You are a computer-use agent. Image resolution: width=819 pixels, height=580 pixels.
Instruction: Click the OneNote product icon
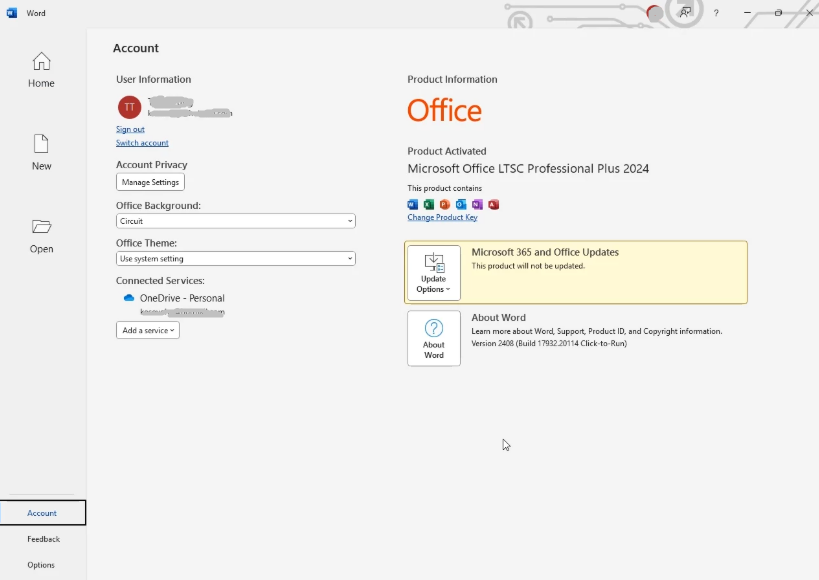477,204
